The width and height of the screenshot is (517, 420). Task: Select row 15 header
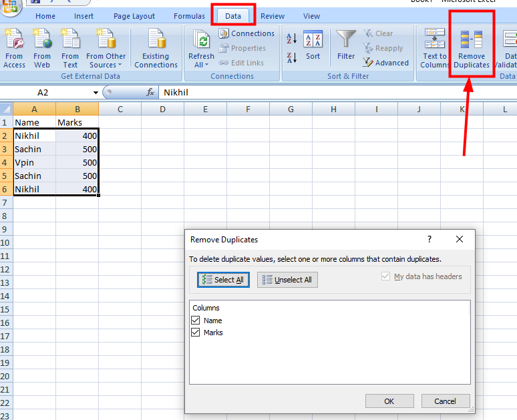tap(6, 309)
